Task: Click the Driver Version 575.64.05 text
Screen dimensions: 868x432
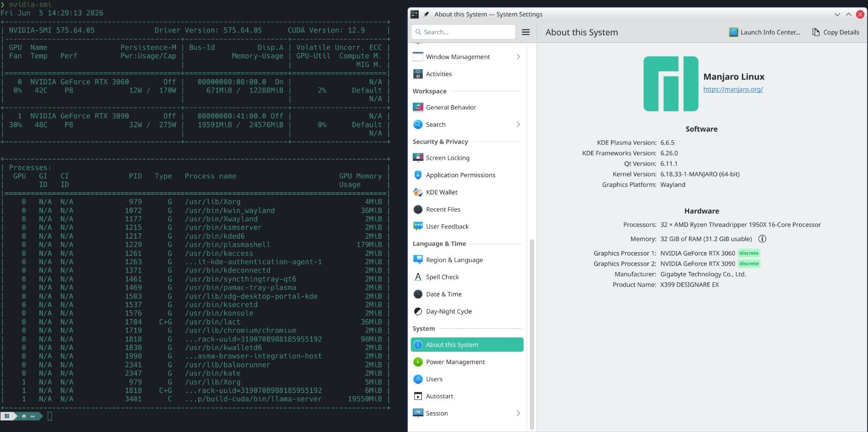Action: (208, 30)
